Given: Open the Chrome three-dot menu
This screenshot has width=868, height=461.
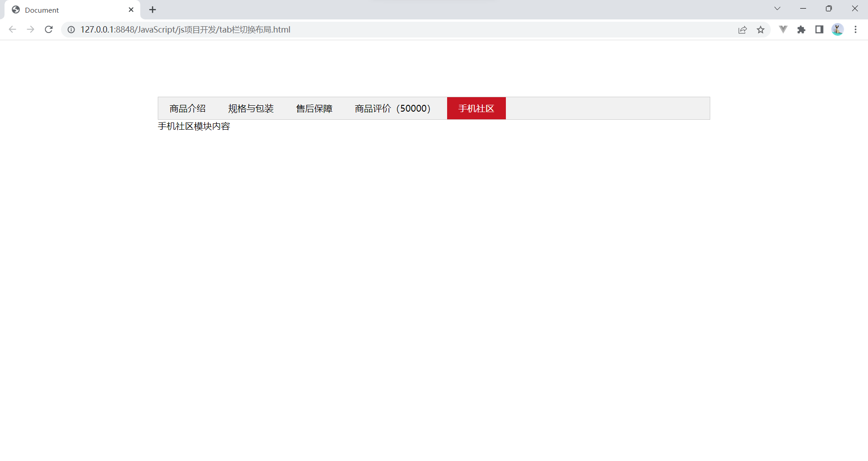Looking at the screenshot, I should (856, 29).
